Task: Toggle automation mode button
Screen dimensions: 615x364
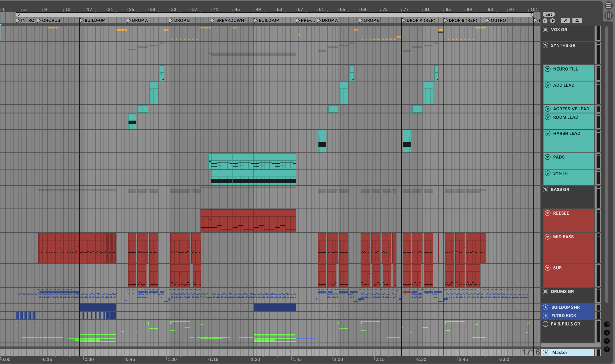Action: pyautogui.click(x=565, y=21)
